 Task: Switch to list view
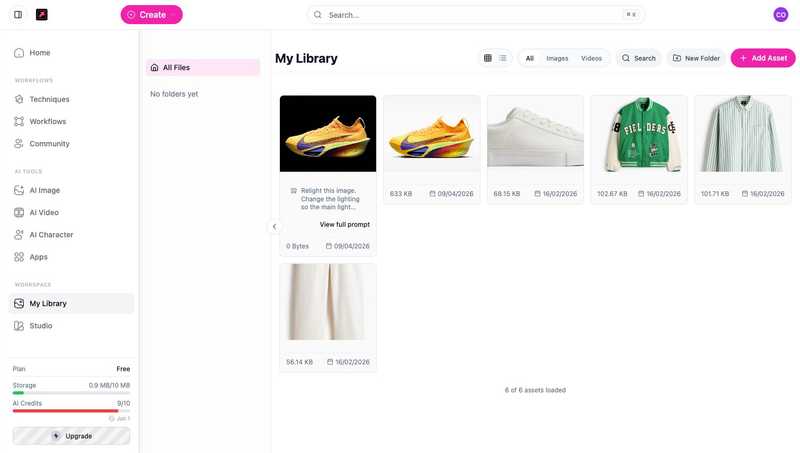click(503, 58)
